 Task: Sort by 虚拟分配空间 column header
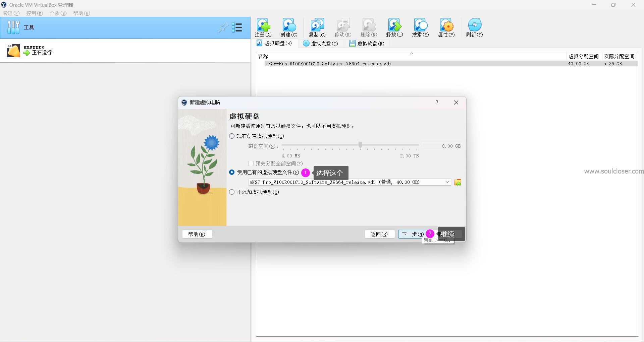point(584,56)
